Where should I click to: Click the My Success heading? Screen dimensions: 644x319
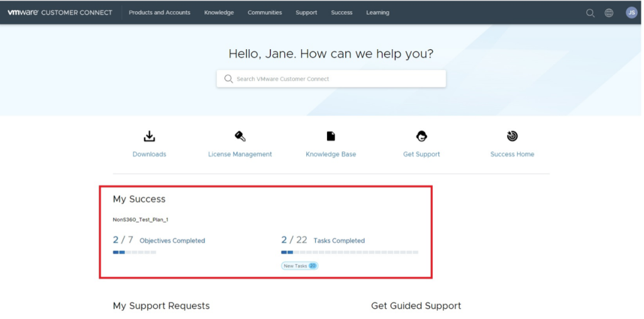(x=139, y=199)
